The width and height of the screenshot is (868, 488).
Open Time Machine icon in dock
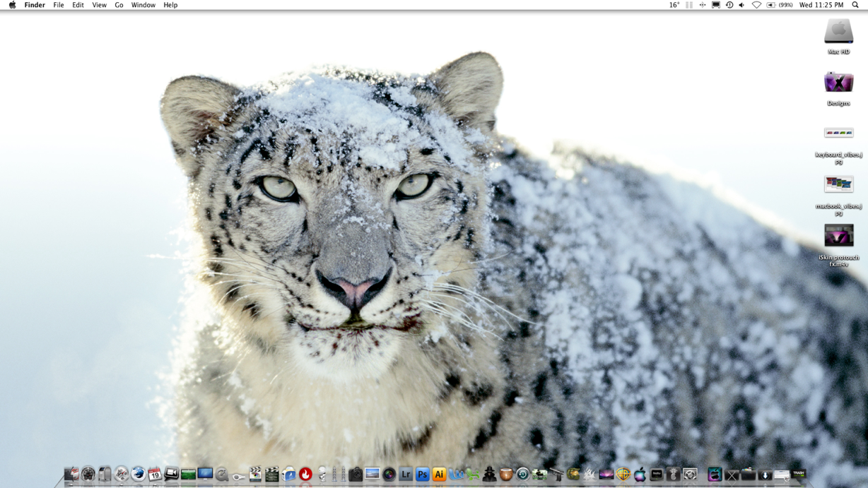522,475
